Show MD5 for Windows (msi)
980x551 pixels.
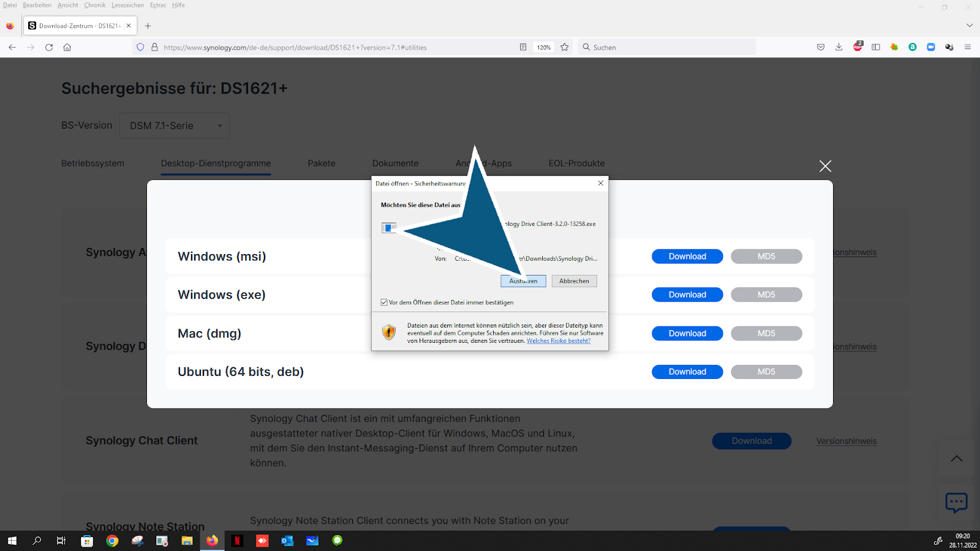pyautogui.click(x=766, y=257)
